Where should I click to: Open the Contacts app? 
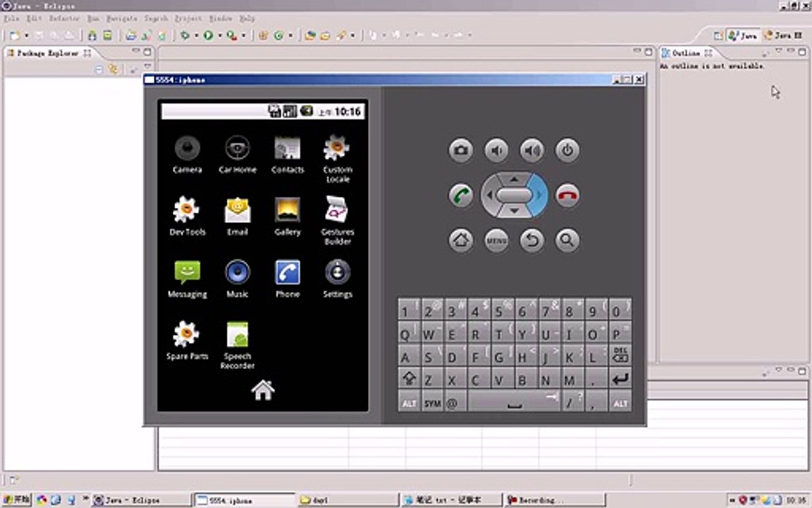[x=288, y=154]
